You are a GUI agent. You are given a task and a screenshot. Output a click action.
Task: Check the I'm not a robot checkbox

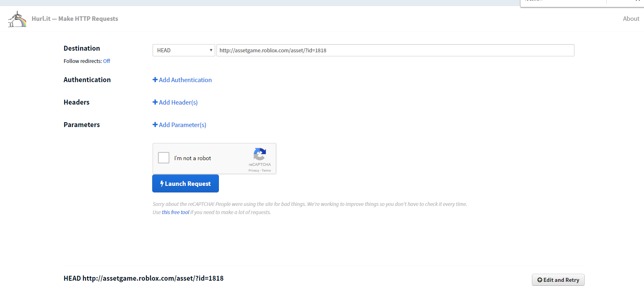coord(164,158)
